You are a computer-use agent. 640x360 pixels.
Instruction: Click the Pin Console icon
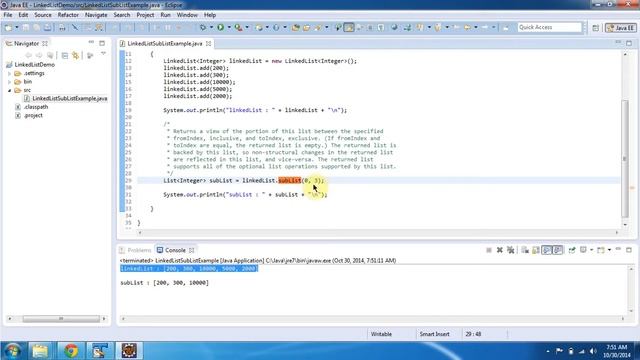(572, 250)
